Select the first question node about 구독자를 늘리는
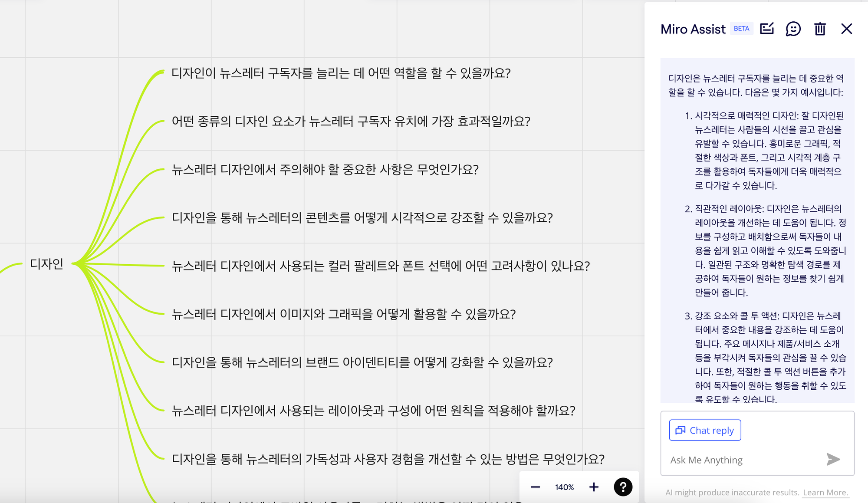The image size is (868, 503). (341, 73)
